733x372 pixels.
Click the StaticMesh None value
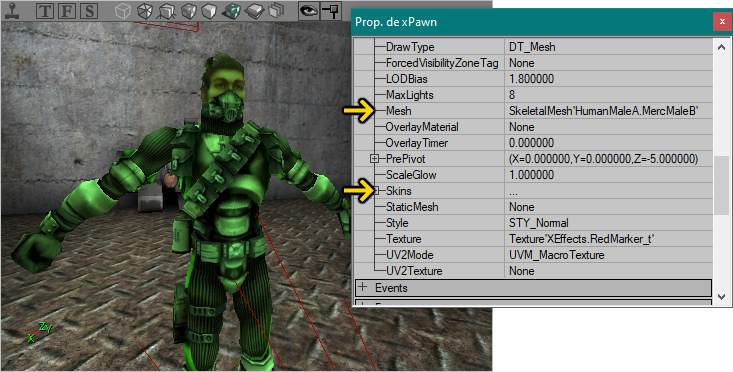(x=522, y=207)
